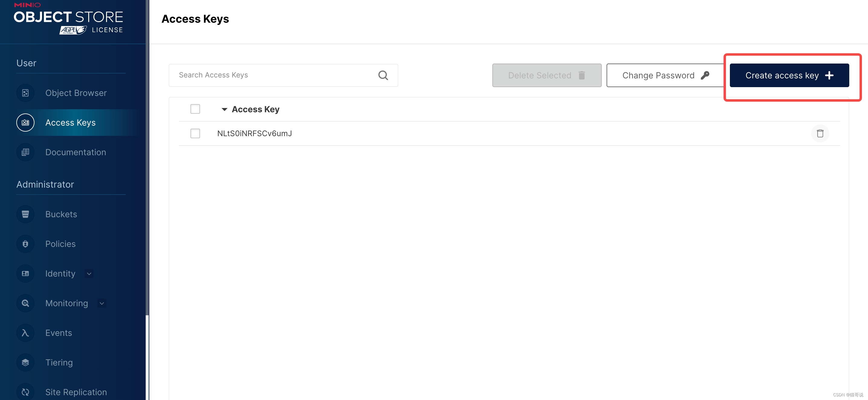Open Site Replication in the sidebar
This screenshot has width=868, height=400.
click(76, 392)
